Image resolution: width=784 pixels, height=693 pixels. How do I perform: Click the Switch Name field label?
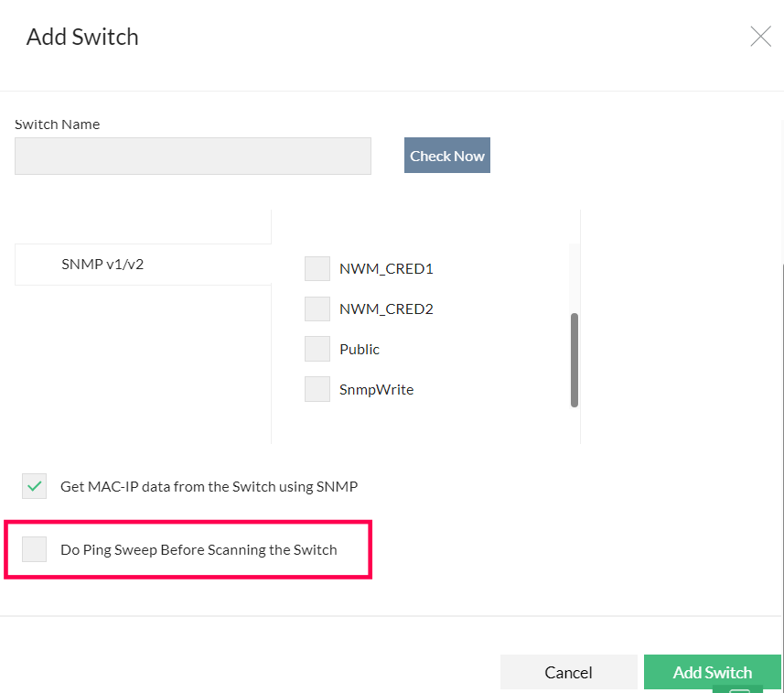(x=58, y=124)
